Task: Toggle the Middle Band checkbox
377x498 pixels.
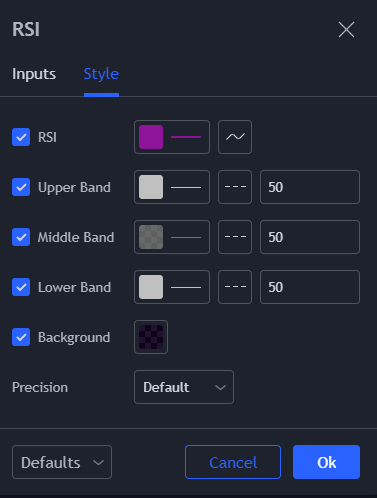Action: [21, 237]
